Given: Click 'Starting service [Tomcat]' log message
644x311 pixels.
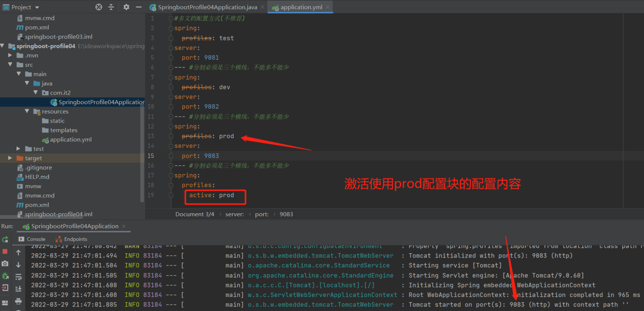Looking at the screenshot, I should 455,265.
